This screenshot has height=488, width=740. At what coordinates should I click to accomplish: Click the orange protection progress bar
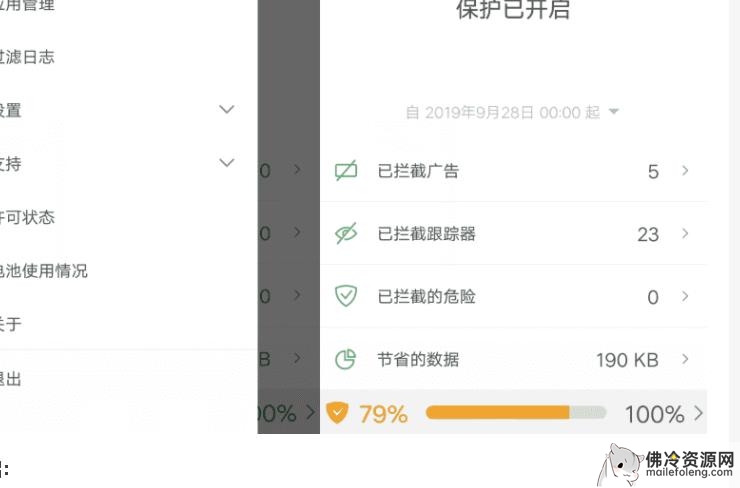[x=515, y=413]
